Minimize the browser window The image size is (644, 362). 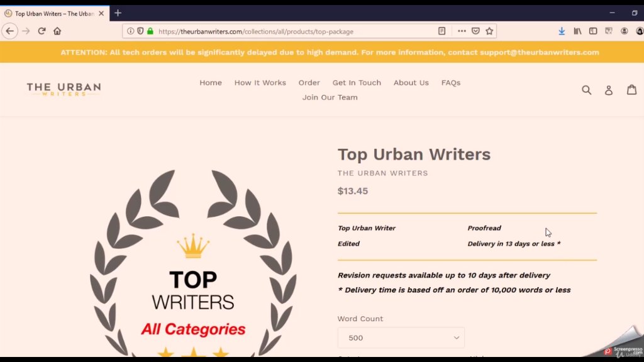point(612,13)
